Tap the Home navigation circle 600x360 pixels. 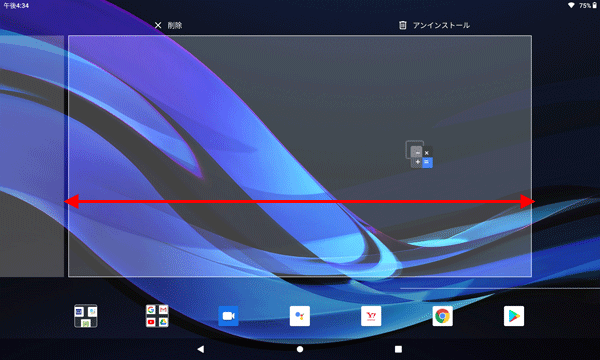click(300, 349)
